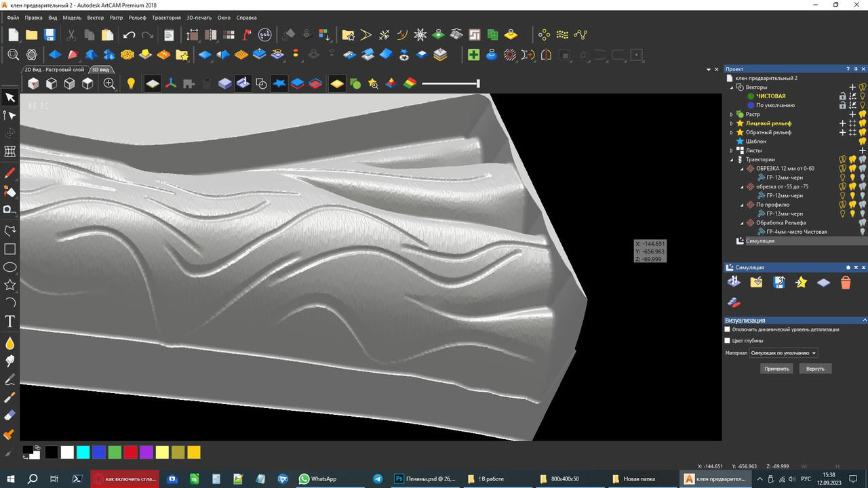
Task: Check Отключить динамический уровень детализации
Action: [x=728, y=329]
